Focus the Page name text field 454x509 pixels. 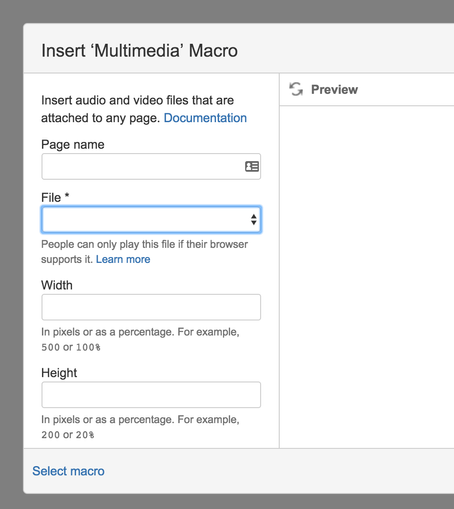point(151,166)
